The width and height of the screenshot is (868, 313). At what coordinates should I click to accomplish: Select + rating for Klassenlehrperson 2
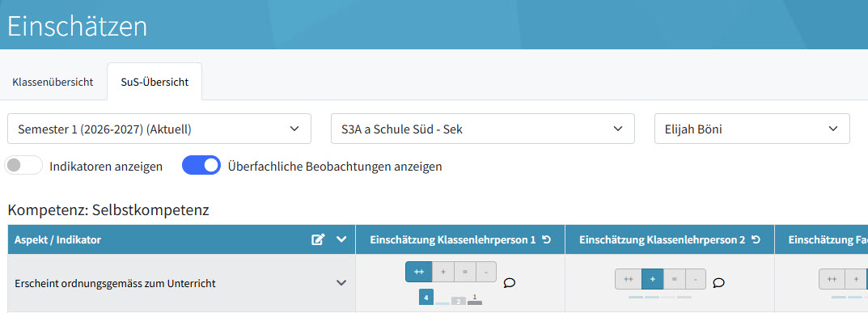pyautogui.click(x=653, y=279)
